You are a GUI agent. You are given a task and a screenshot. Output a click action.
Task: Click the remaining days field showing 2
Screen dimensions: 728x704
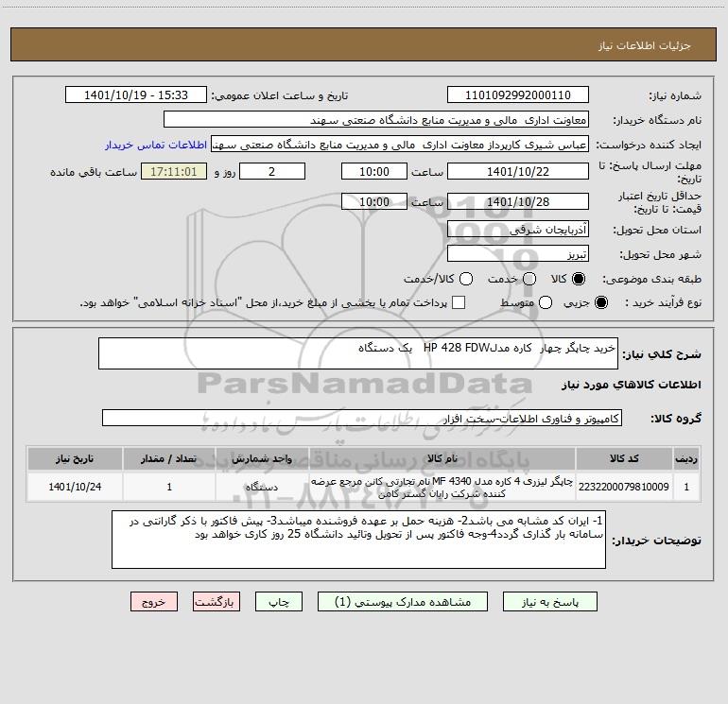[x=272, y=171]
